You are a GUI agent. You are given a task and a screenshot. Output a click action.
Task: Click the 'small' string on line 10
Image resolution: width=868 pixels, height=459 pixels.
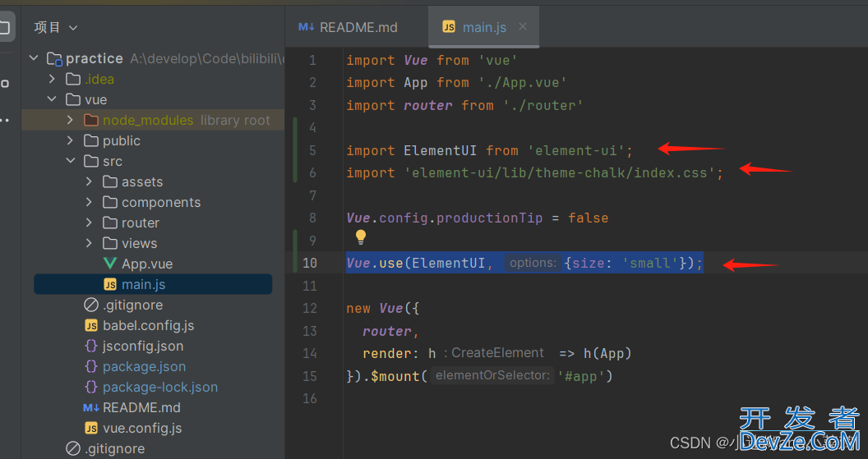[x=650, y=263]
